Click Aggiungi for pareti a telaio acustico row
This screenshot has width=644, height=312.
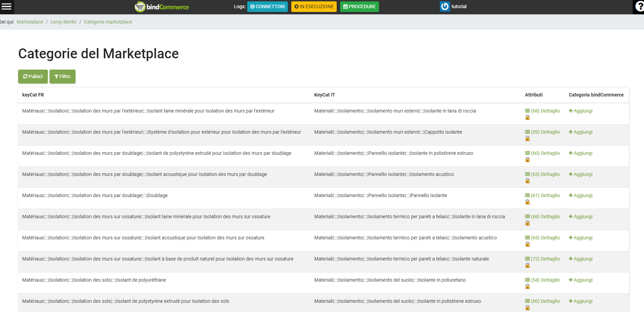coord(580,238)
